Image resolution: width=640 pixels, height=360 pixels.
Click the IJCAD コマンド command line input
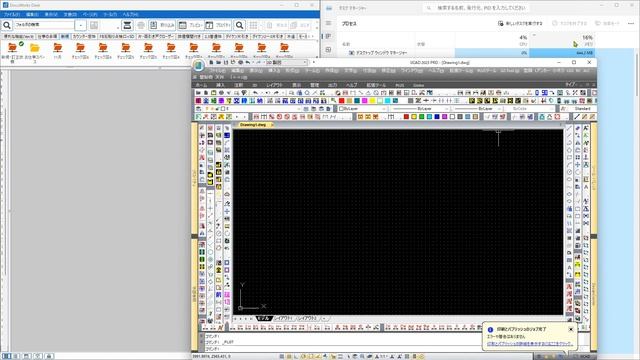point(343,349)
